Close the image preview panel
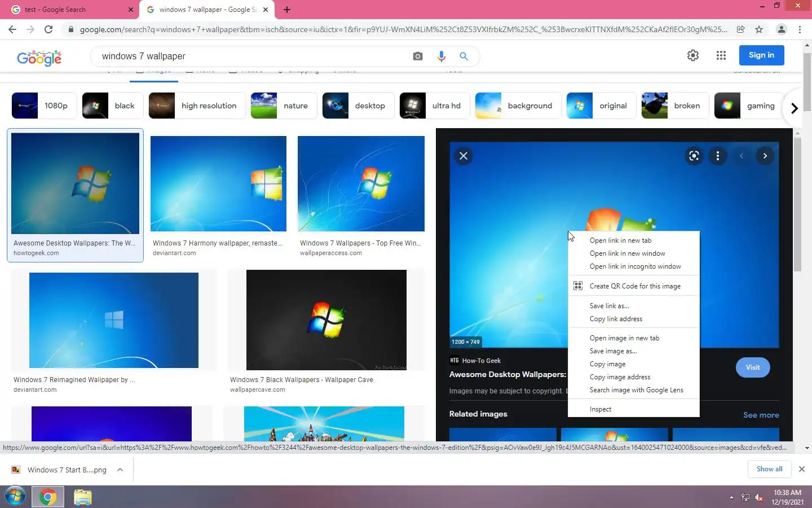Screen dimensions: 812x508 [x=464, y=156]
